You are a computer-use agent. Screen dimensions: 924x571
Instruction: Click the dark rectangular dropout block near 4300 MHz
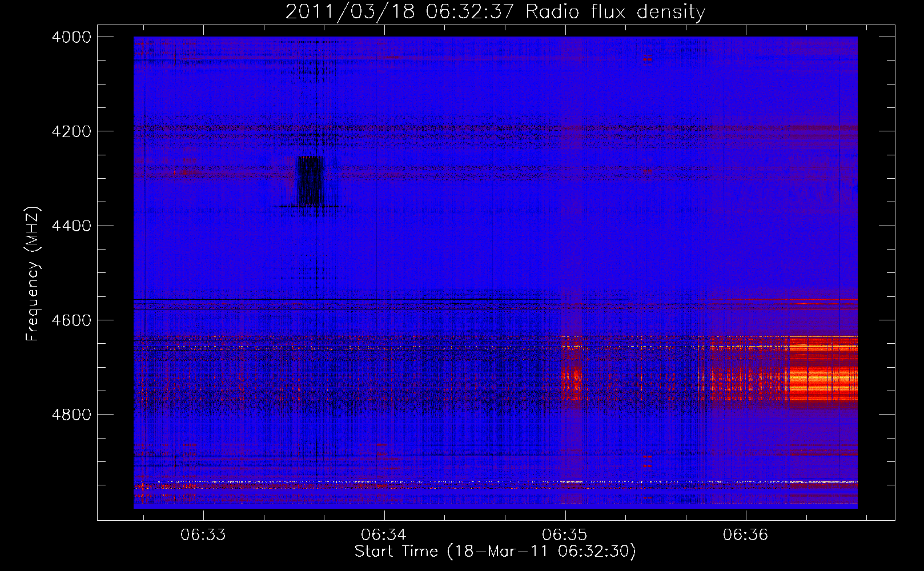311,181
